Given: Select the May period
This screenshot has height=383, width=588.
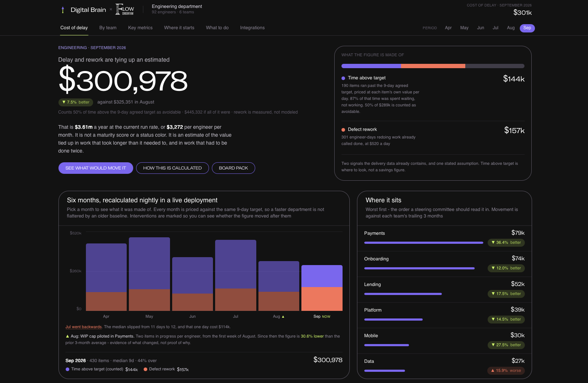Looking at the screenshot, I should pos(464,28).
